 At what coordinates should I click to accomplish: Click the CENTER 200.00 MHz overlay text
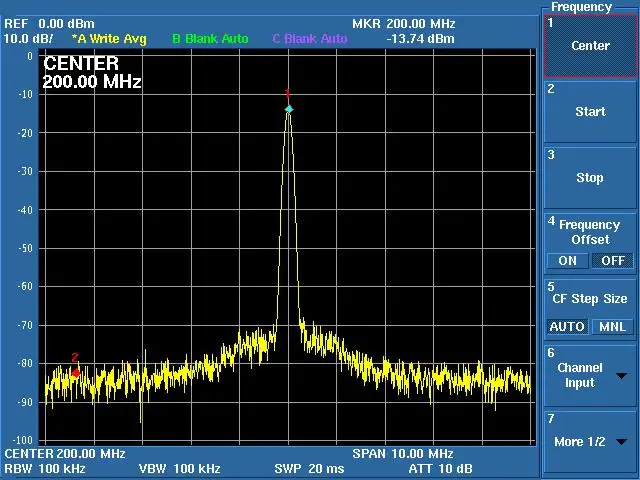tap(92, 73)
